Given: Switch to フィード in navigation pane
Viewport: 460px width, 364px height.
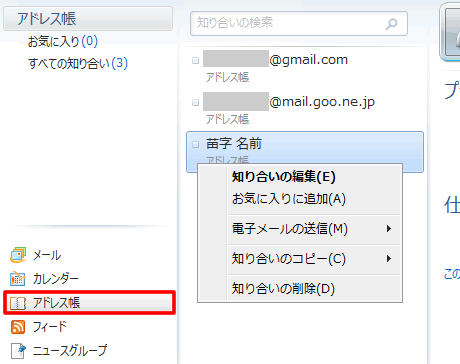Looking at the screenshot, I should click(x=49, y=327).
